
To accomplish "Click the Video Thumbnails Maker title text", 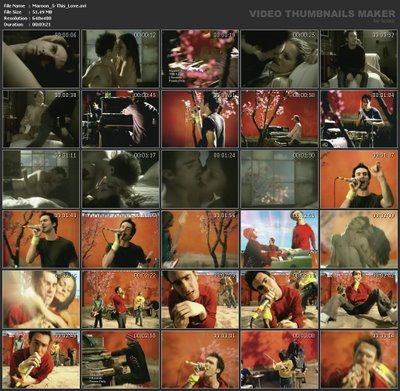I will click(322, 14).
